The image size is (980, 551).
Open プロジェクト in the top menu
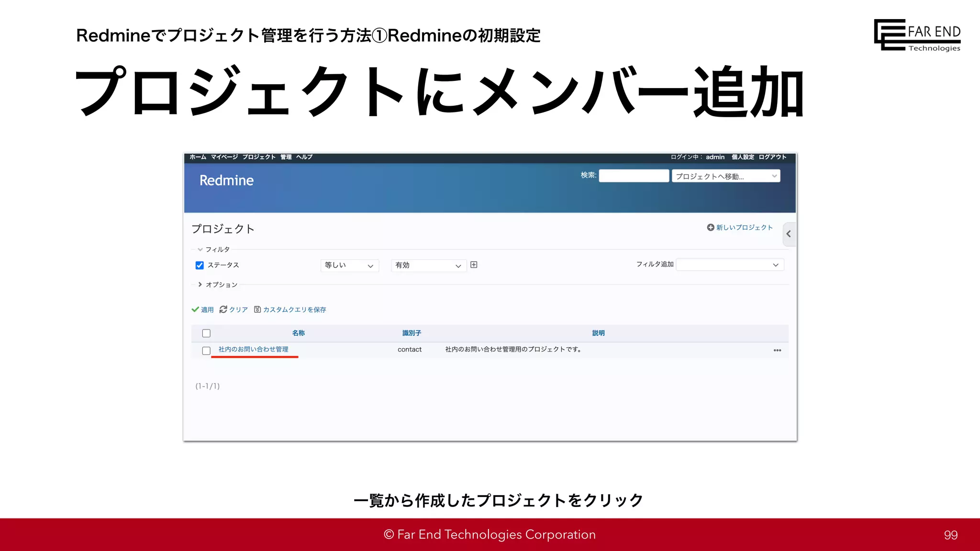(259, 157)
